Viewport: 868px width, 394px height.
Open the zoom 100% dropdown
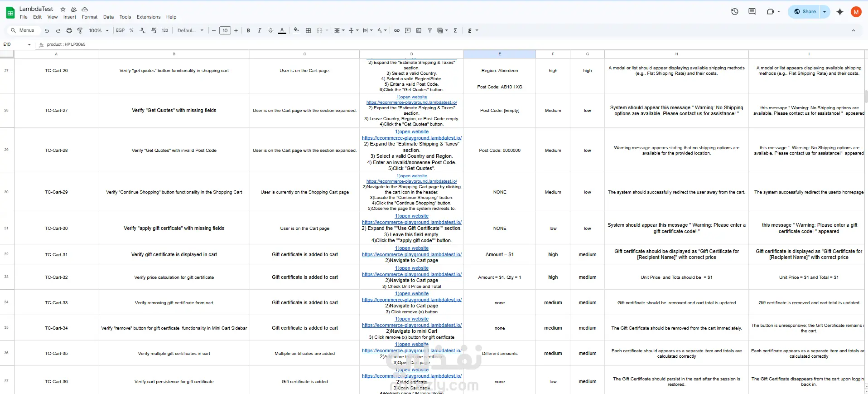(x=99, y=30)
